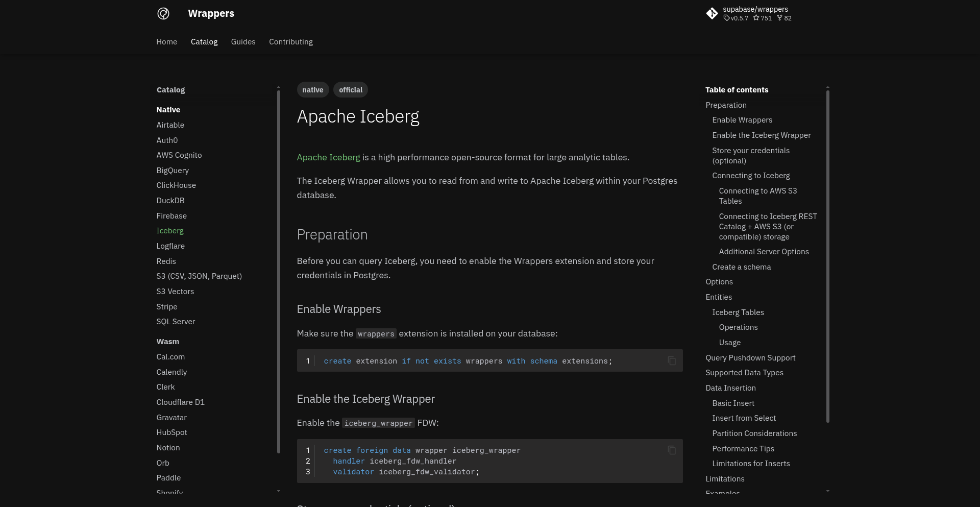980x507 pixels.
Task: Click the up chevron on catalog sidebar scrollbar
Action: click(x=279, y=87)
